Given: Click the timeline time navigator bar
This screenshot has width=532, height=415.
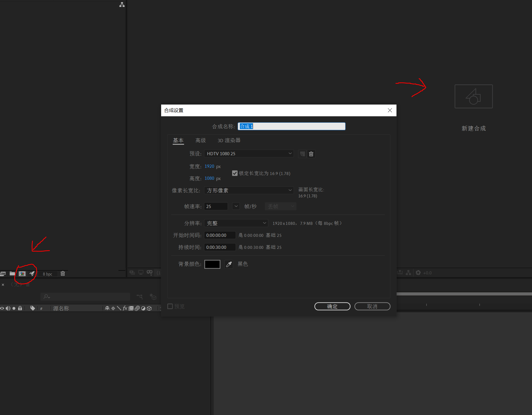Looking at the screenshot, I should tap(464, 294).
